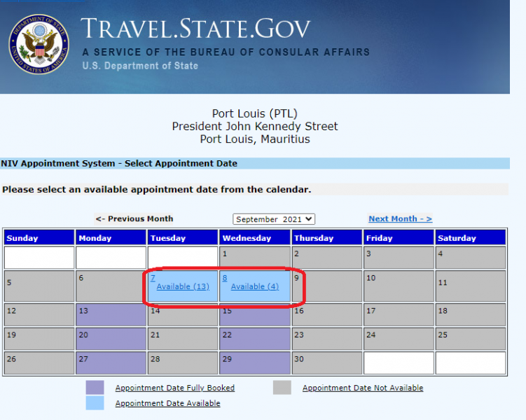The height and width of the screenshot is (420, 526).
Task: Click fully booked Wednesday 22 cell
Action: [255, 339]
